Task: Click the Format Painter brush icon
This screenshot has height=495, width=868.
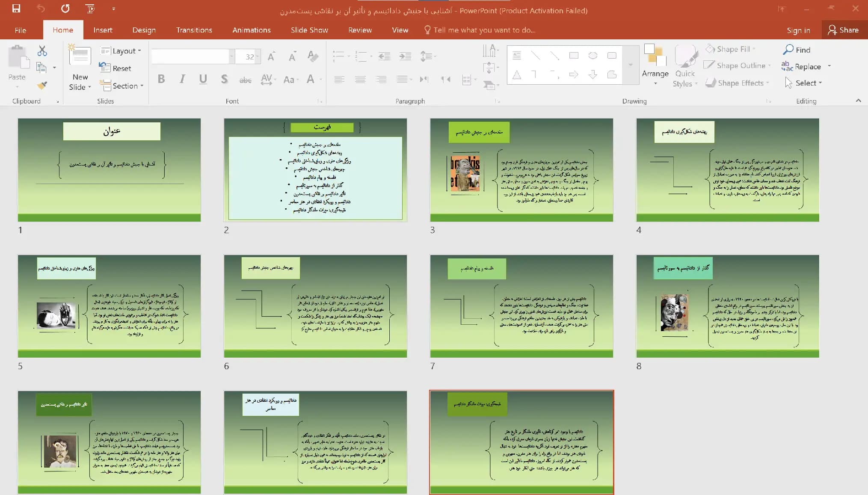Action: tap(42, 85)
